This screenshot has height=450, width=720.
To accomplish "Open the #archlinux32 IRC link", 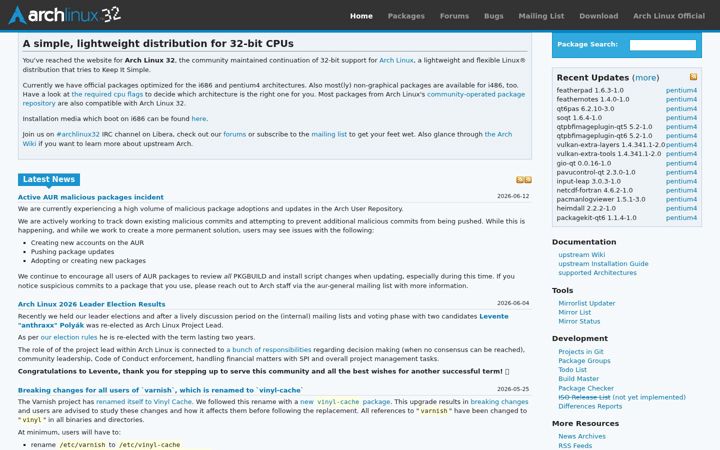I will click(78, 134).
